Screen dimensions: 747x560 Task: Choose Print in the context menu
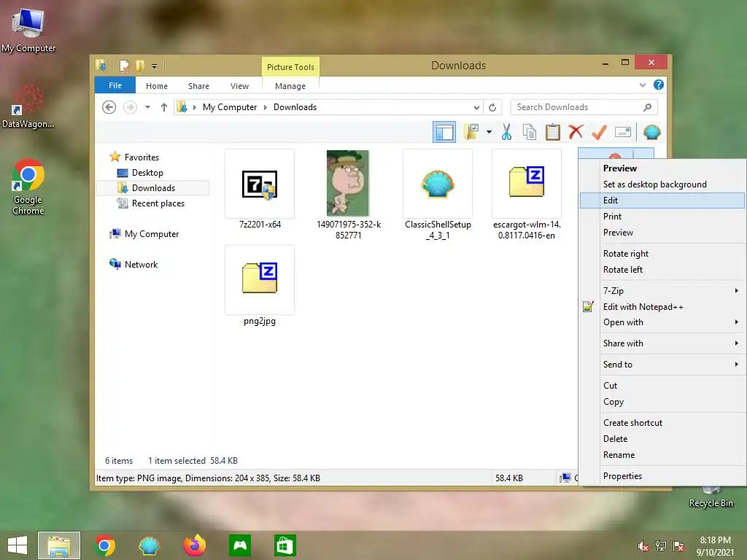click(662, 216)
